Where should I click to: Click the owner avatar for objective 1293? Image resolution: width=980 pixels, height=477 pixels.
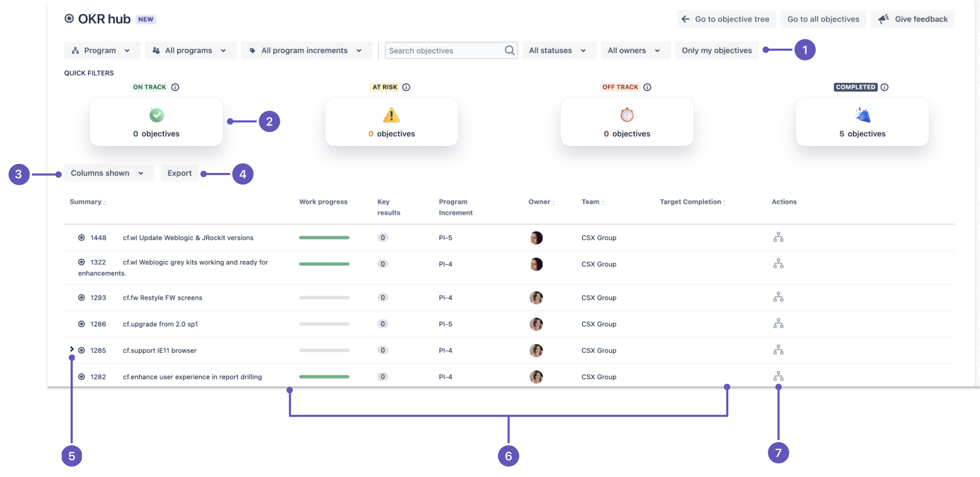(536, 297)
